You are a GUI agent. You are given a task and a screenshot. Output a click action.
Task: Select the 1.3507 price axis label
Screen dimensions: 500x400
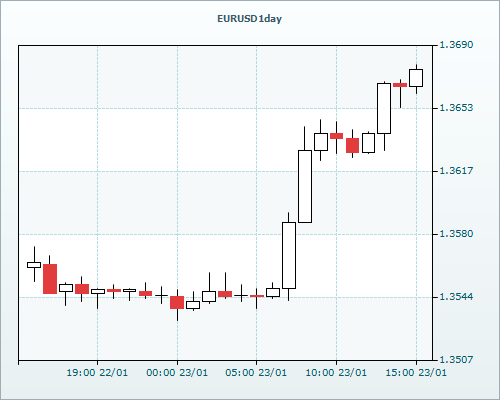click(456, 360)
